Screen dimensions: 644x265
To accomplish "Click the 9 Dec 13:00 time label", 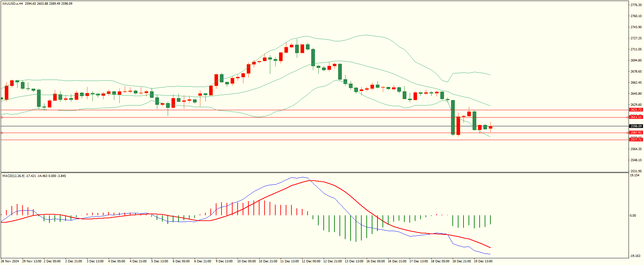I will point(224,261).
